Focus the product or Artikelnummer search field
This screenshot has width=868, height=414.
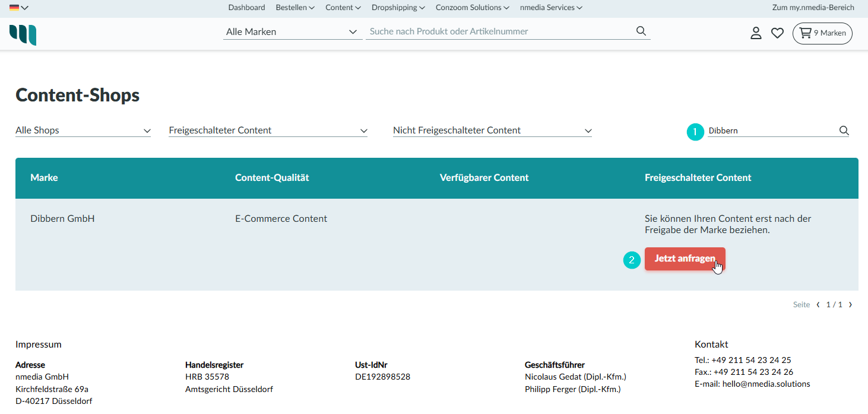click(x=502, y=31)
